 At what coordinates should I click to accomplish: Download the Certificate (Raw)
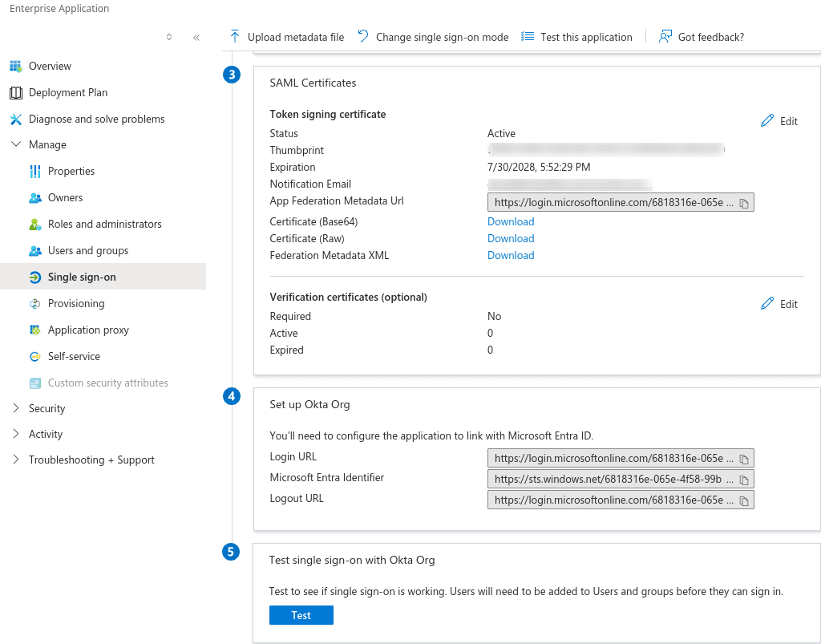point(511,238)
